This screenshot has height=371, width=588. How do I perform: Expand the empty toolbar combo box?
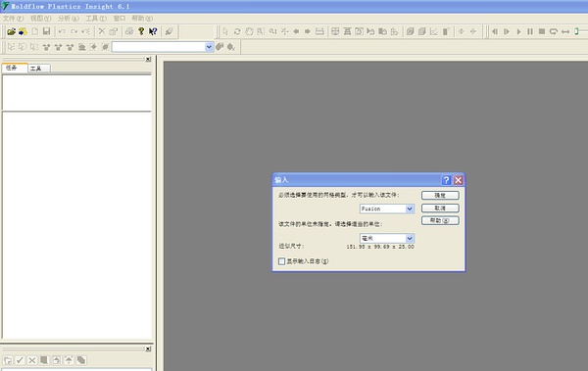pos(209,47)
